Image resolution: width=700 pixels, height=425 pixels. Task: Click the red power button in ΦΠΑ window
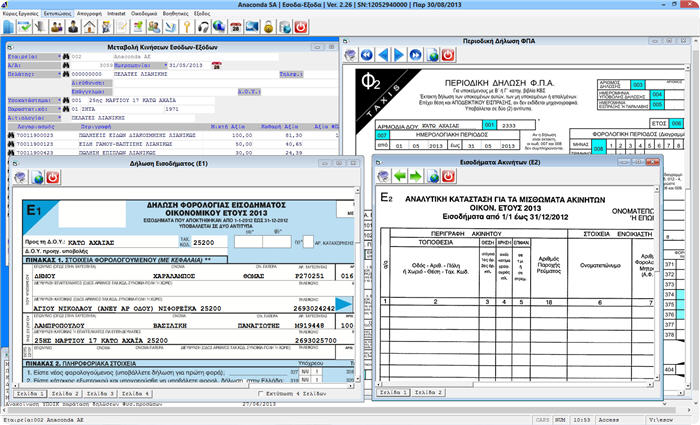click(x=448, y=55)
